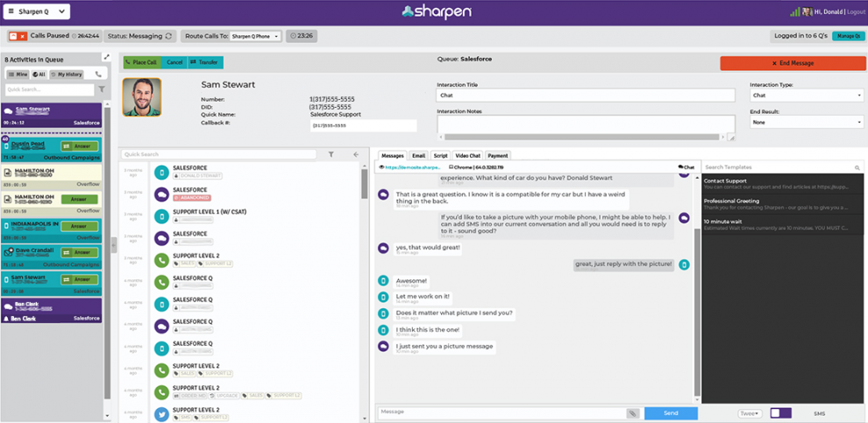The height and width of the screenshot is (423, 868).
Task: Click the Twitter icon in interaction history
Action: (161, 413)
